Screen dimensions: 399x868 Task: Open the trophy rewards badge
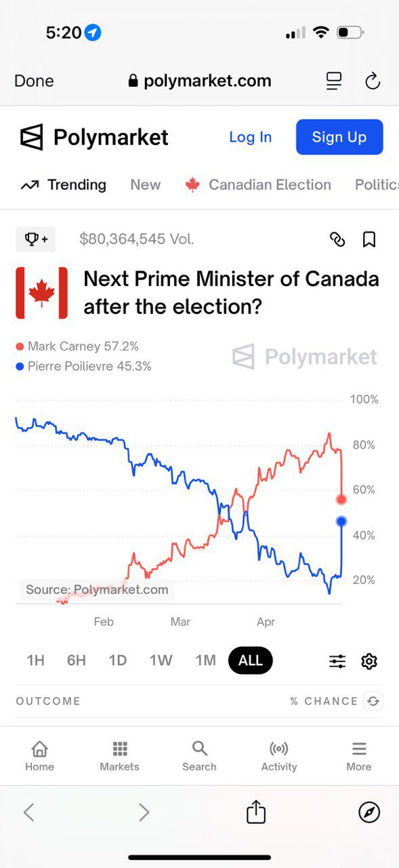click(x=36, y=239)
